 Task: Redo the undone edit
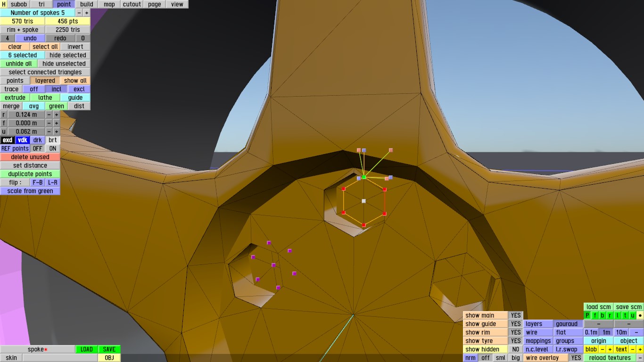(60, 38)
